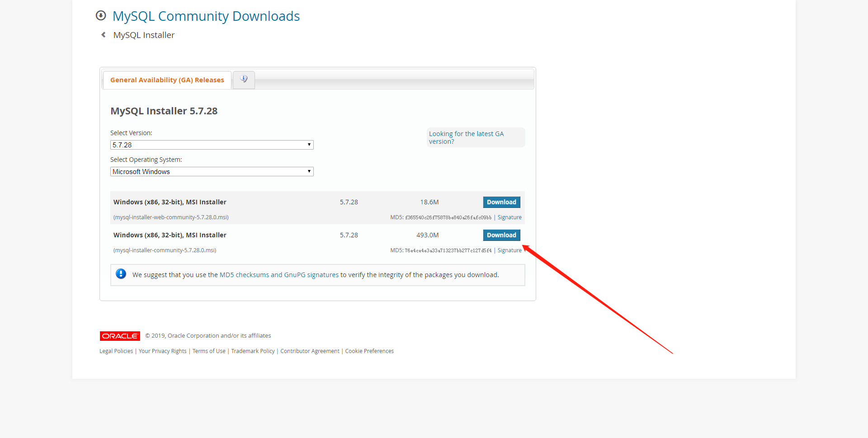Open MD5 checksums and GnuPG signatures link

279,275
